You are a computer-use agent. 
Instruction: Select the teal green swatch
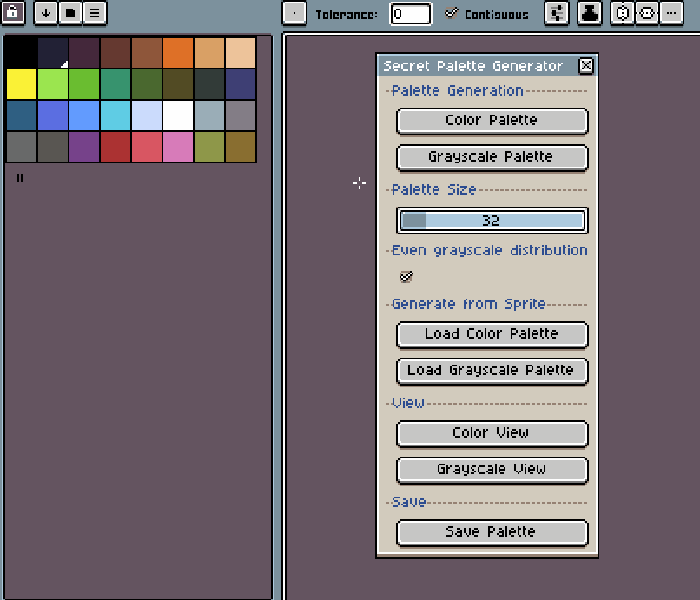116,84
